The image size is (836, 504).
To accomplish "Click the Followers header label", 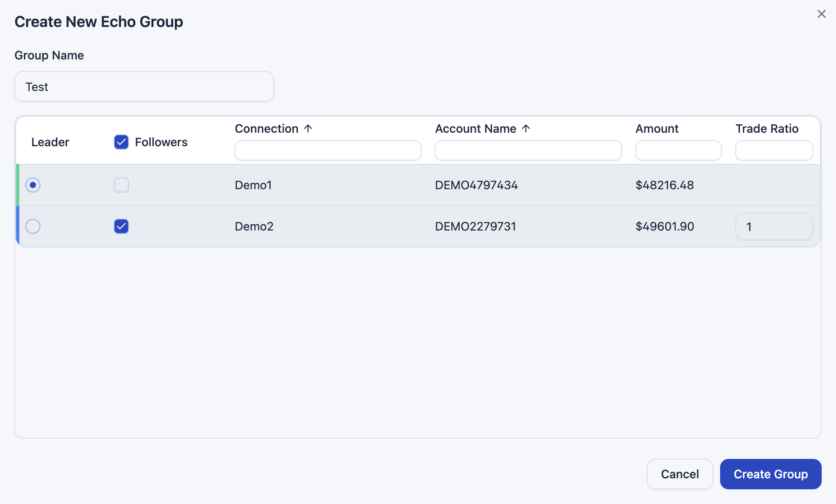I will tap(161, 142).
